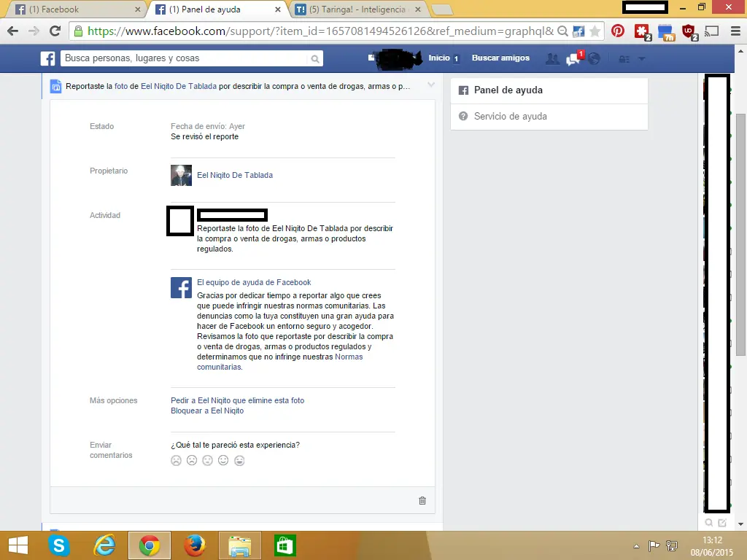The width and height of the screenshot is (747, 560).
Task: Open the friend requests icon
Action: pos(552,58)
